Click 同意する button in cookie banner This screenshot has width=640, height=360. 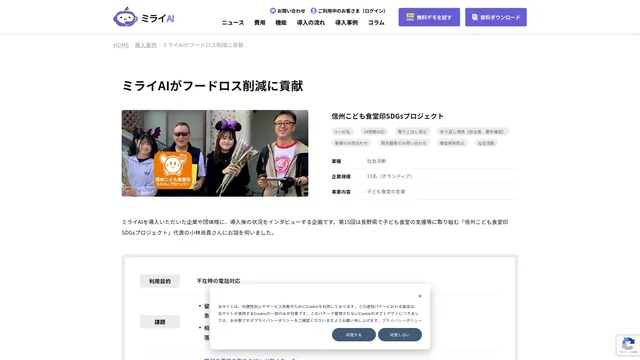(354, 335)
